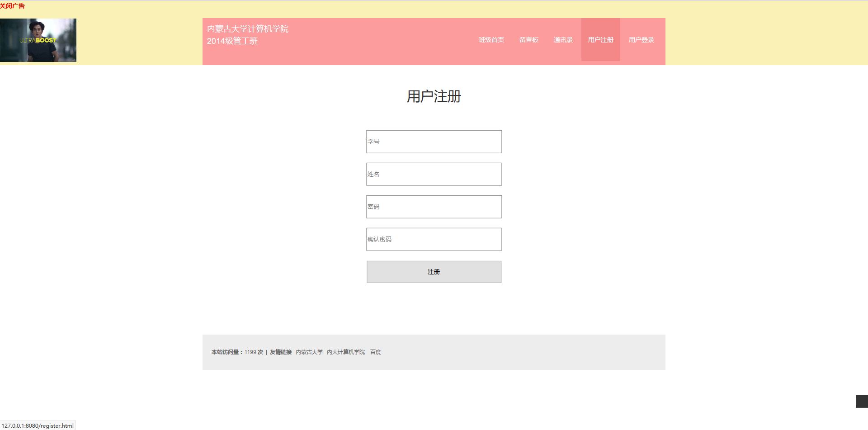Open the 通讯录 nav item
The height and width of the screenshot is (430, 868).
point(563,40)
